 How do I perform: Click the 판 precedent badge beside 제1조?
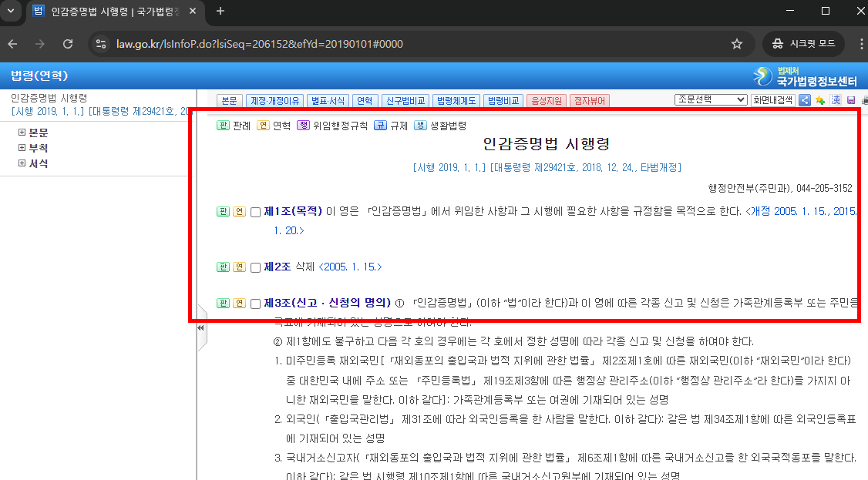point(223,211)
